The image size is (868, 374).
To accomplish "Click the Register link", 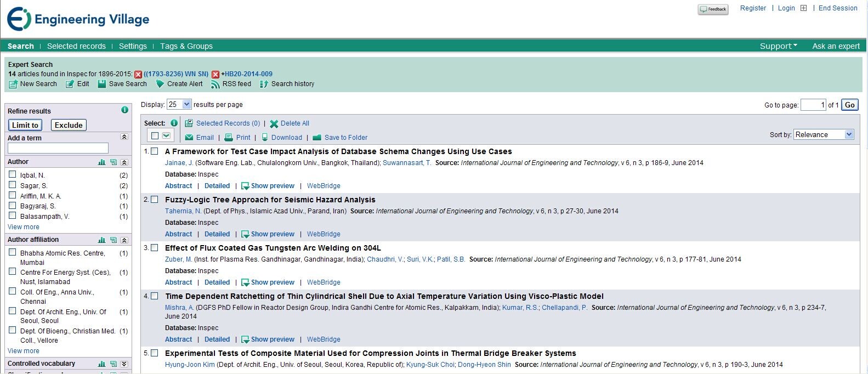I will 753,8.
